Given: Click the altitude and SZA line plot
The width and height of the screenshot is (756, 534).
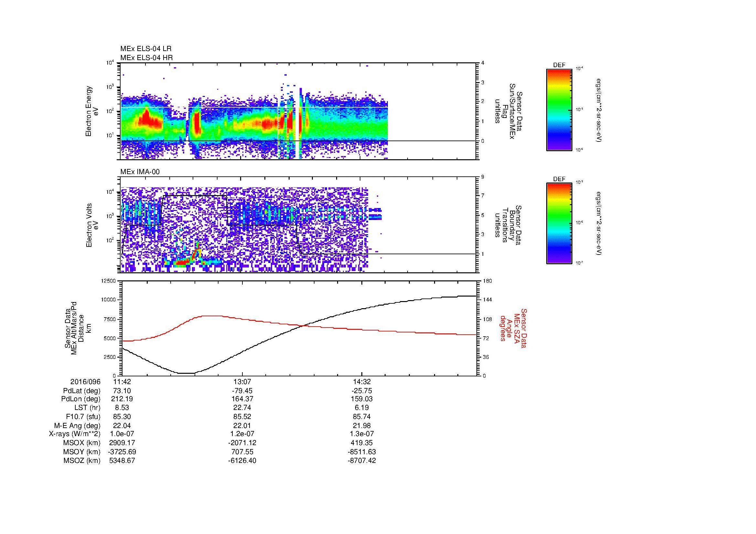Looking at the screenshot, I should [x=299, y=328].
